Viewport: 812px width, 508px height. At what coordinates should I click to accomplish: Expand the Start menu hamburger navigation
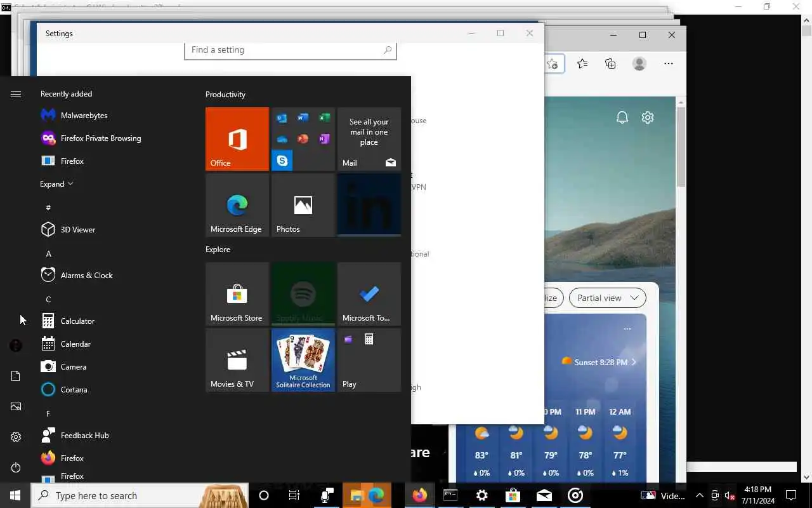[16, 94]
